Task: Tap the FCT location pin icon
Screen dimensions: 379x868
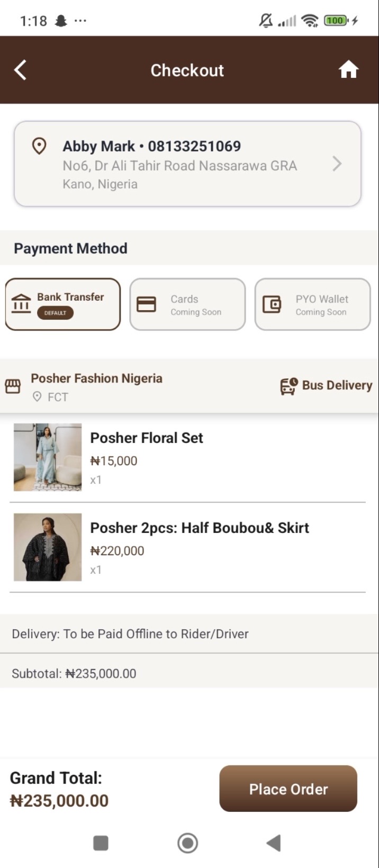Action: [x=37, y=396]
